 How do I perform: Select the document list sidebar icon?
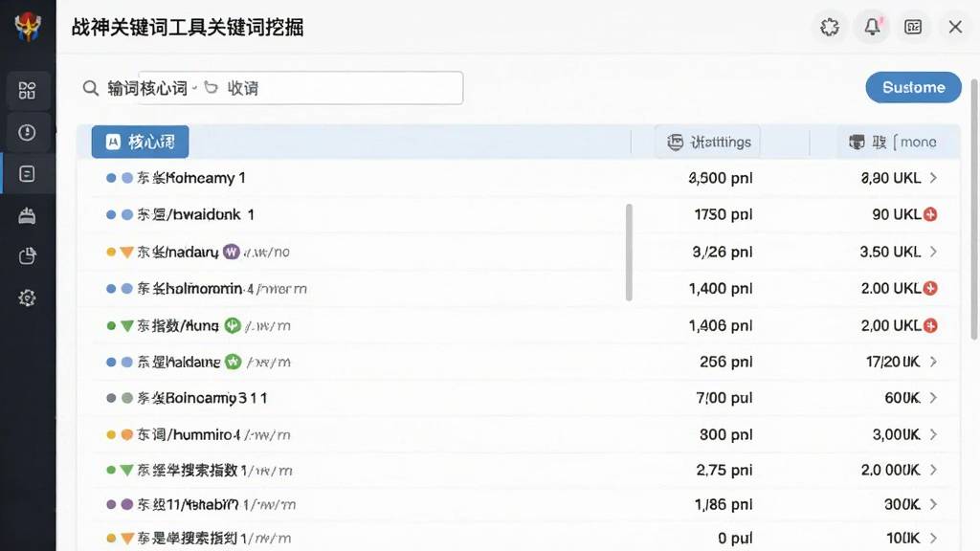(27, 174)
